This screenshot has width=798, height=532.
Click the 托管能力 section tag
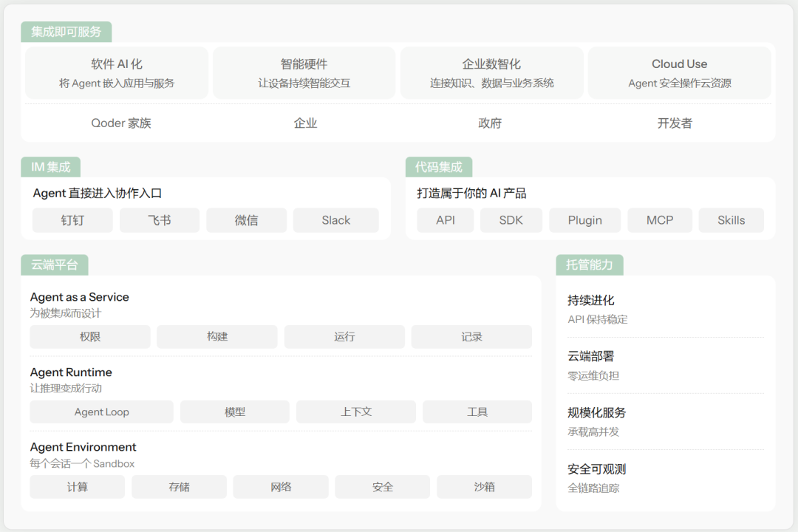click(590, 265)
